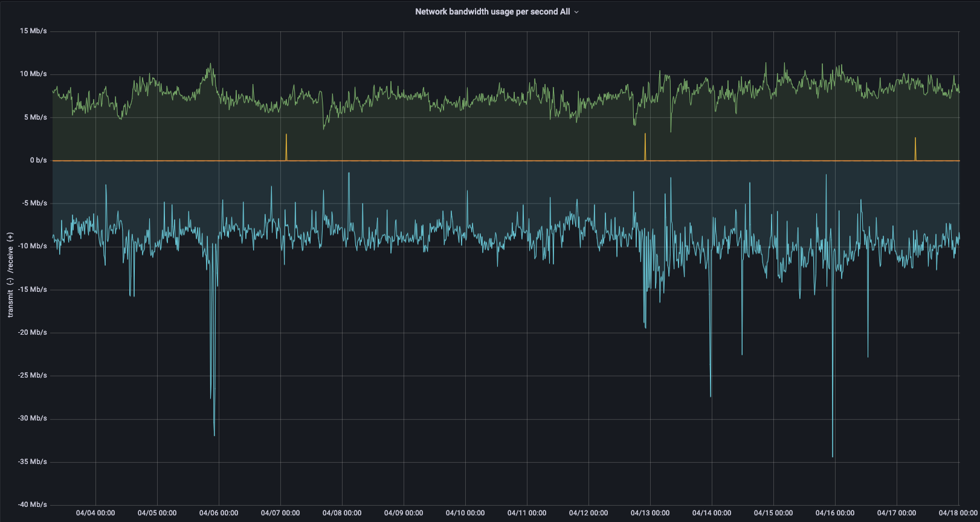Click the 04/14 00:00 time label
The height and width of the screenshot is (522, 980).
(712, 513)
